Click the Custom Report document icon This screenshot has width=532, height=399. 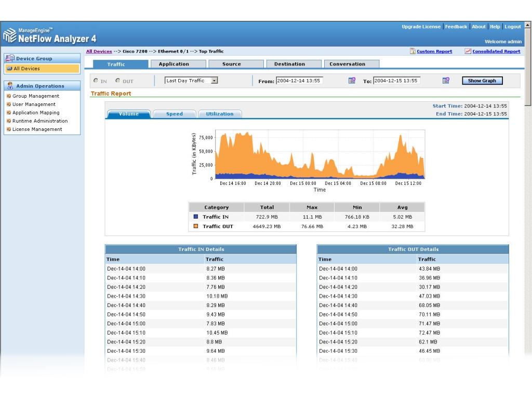coord(413,51)
